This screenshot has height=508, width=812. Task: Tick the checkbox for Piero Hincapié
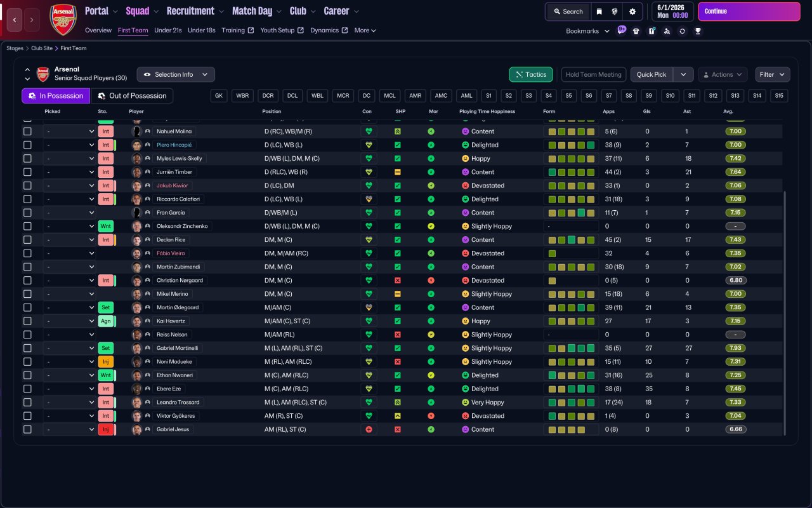pos(27,145)
